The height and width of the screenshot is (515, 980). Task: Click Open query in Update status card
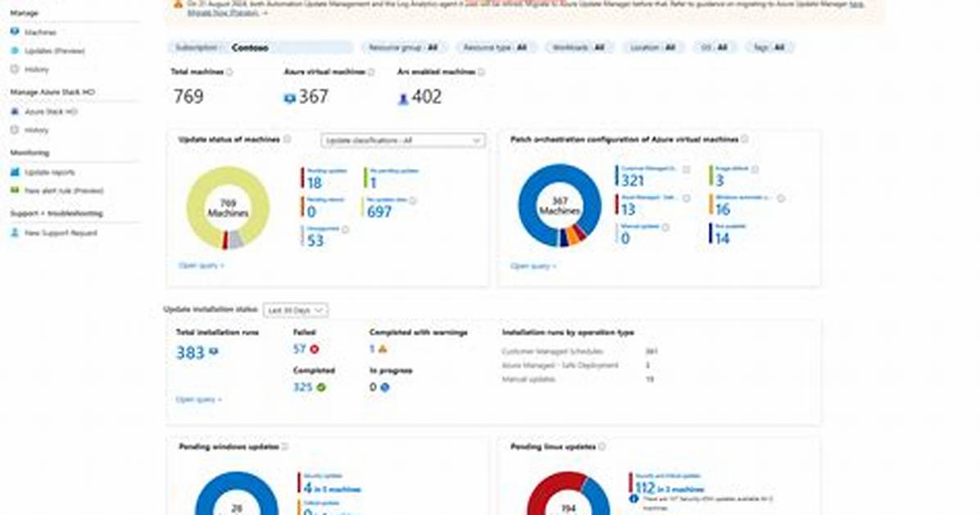[x=201, y=266]
